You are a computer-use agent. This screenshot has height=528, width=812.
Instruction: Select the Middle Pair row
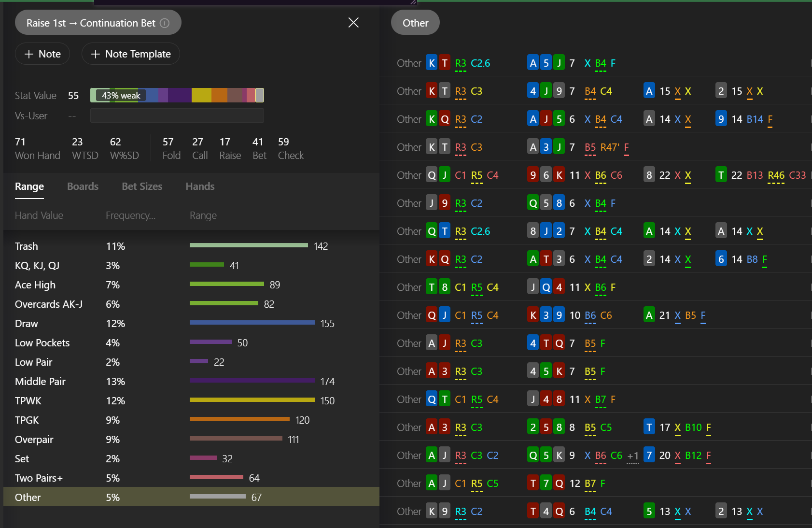[x=191, y=382]
